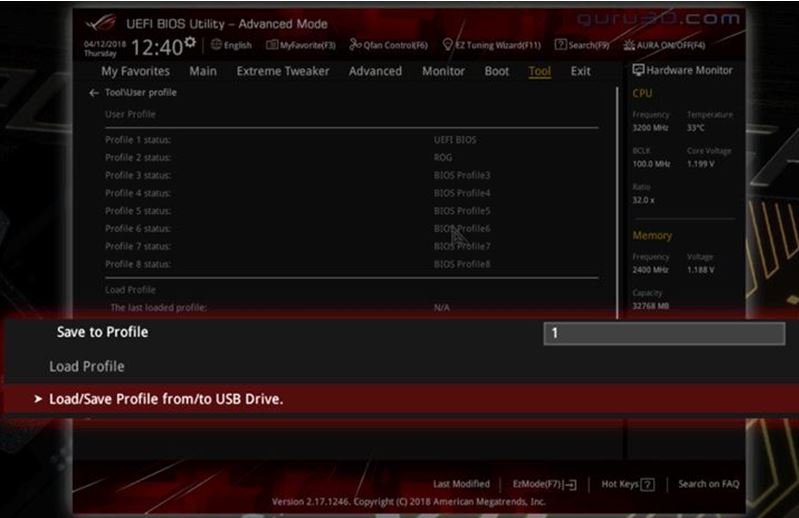Open Load/Save Profile from/to USB Drive

400,399
